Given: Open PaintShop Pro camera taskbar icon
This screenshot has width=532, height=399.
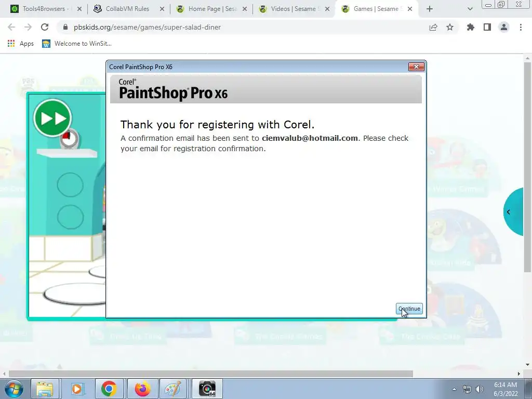Looking at the screenshot, I should point(207,389).
